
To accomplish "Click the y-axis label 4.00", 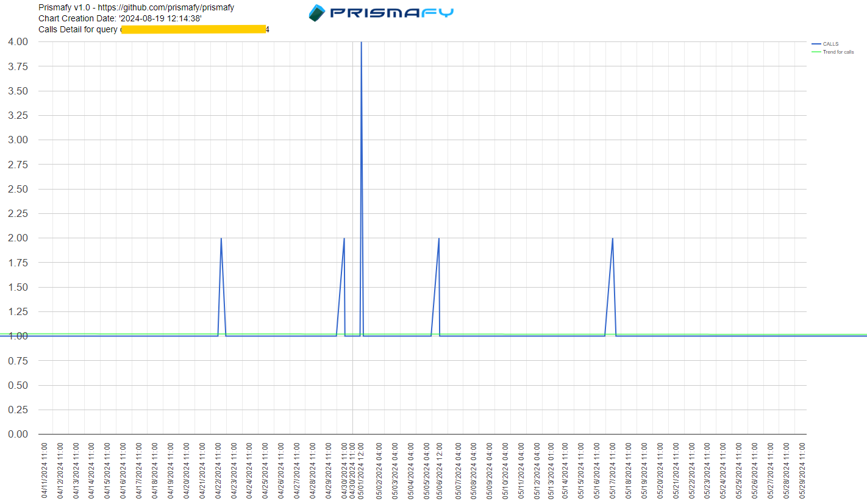I will tap(18, 42).
